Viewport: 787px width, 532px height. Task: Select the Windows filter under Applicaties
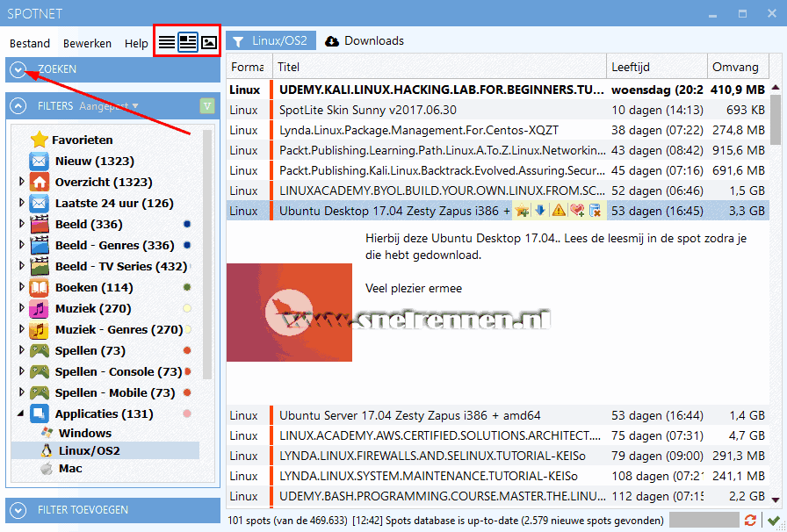coord(85,433)
